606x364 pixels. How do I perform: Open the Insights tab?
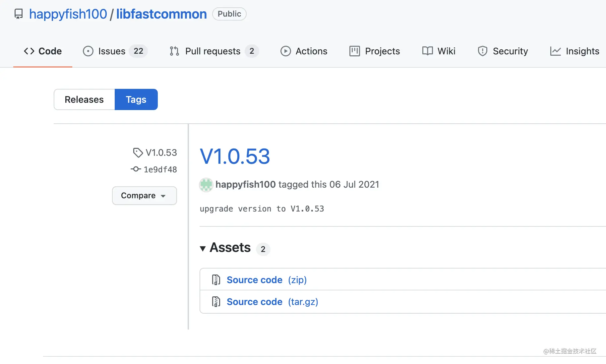pos(575,51)
